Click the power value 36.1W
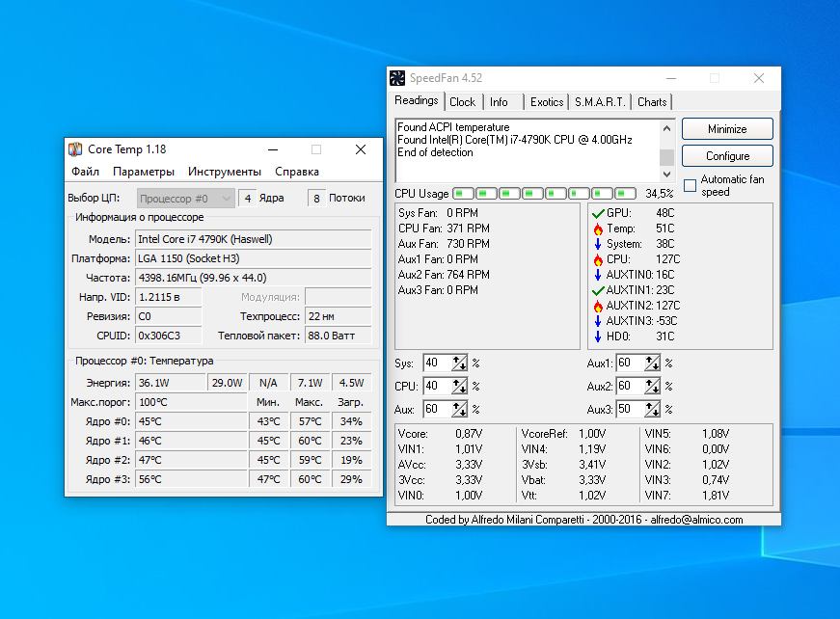This screenshot has height=619, width=840. (171, 383)
